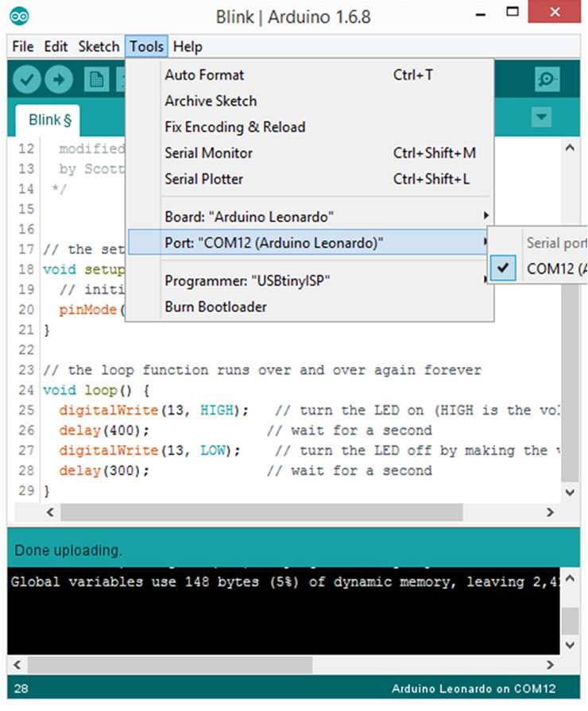Click line 25 digitalWrite(13, HIGH) code
Viewport: 588px width, 711px height.
tap(154, 411)
